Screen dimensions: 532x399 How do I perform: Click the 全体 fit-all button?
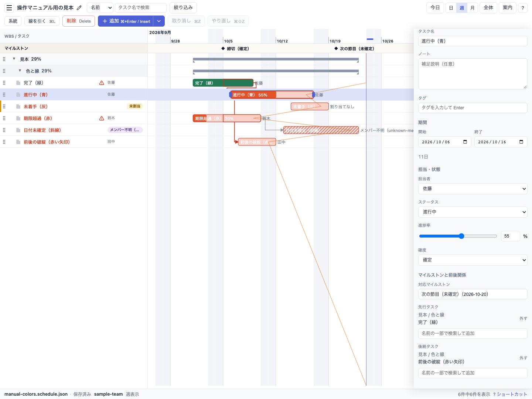tap(488, 8)
